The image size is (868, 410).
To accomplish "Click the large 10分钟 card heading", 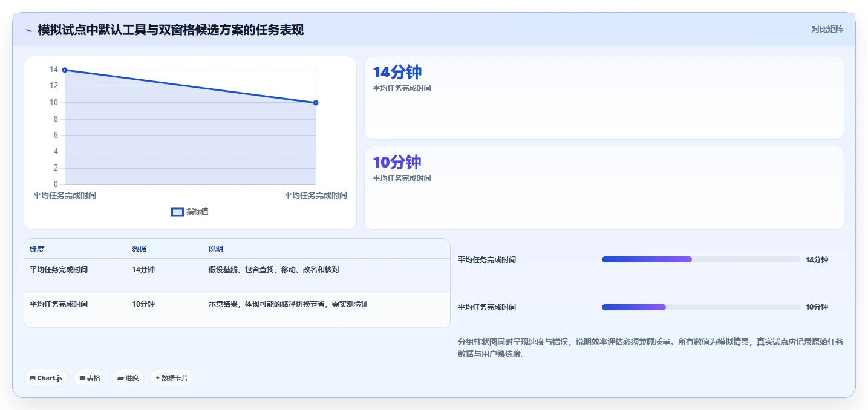I will pyautogui.click(x=397, y=162).
